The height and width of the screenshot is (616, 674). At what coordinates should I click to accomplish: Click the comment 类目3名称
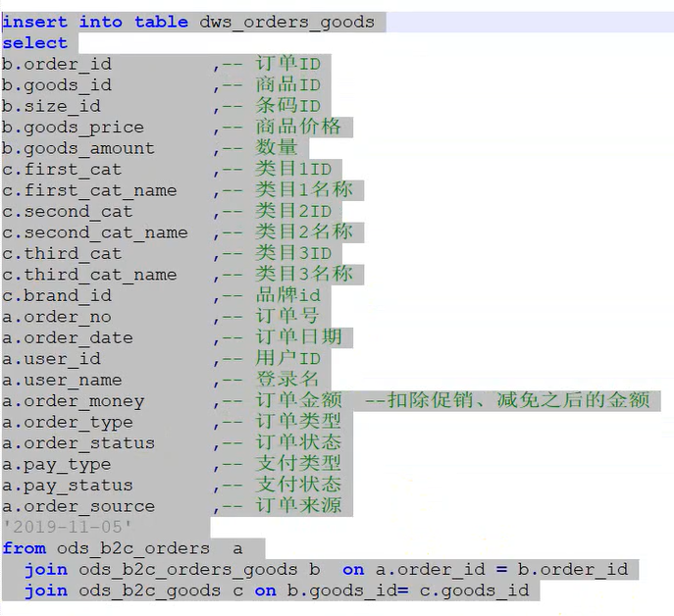click(304, 275)
